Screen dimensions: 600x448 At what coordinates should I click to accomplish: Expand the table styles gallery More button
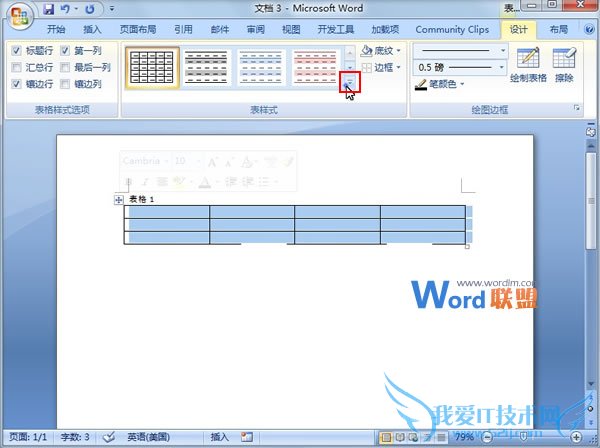350,81
